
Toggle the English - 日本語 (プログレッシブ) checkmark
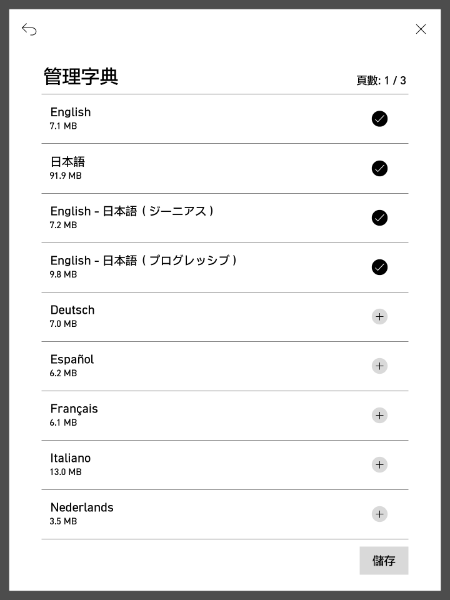point(379,267)
